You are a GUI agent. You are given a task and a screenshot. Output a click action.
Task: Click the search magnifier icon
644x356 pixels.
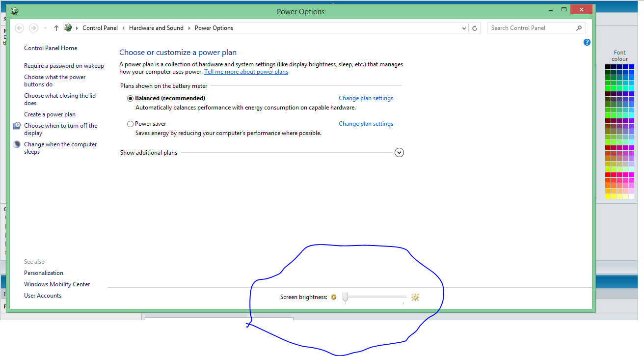(579, 28)
